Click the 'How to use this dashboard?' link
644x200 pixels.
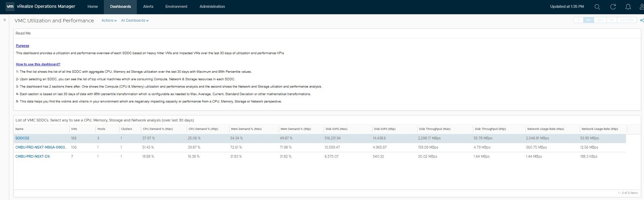click(x=38, y=64)
